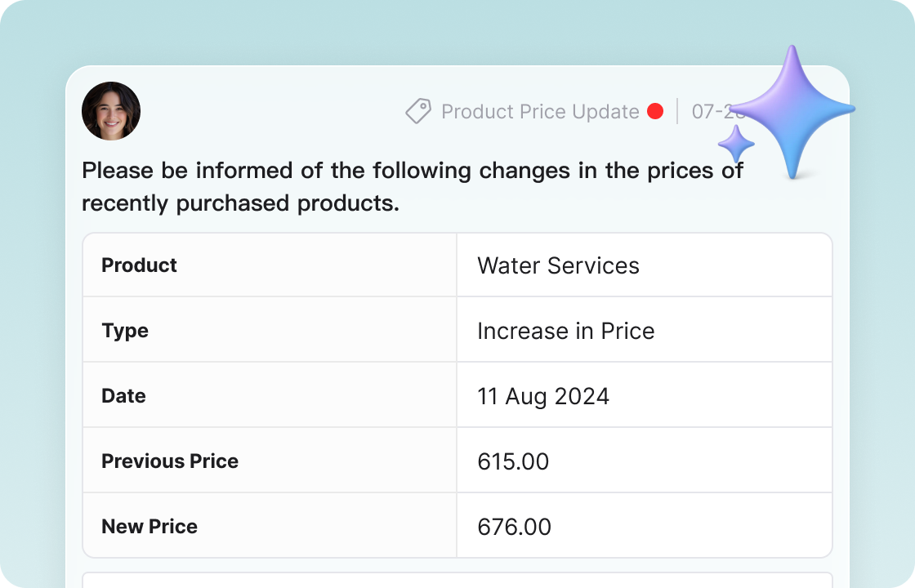915x588 pixels.
Task: Click the price tag icon
Action: pos(418,111)
